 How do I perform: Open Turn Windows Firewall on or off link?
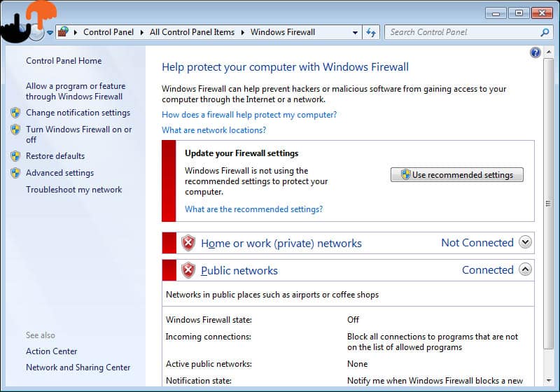pos(78,134)
